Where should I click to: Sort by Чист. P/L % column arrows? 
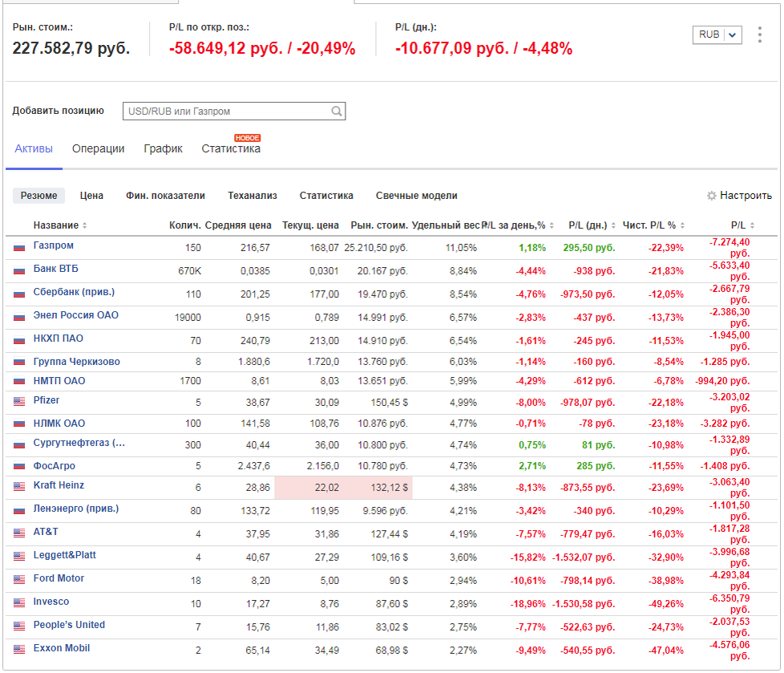682,225
